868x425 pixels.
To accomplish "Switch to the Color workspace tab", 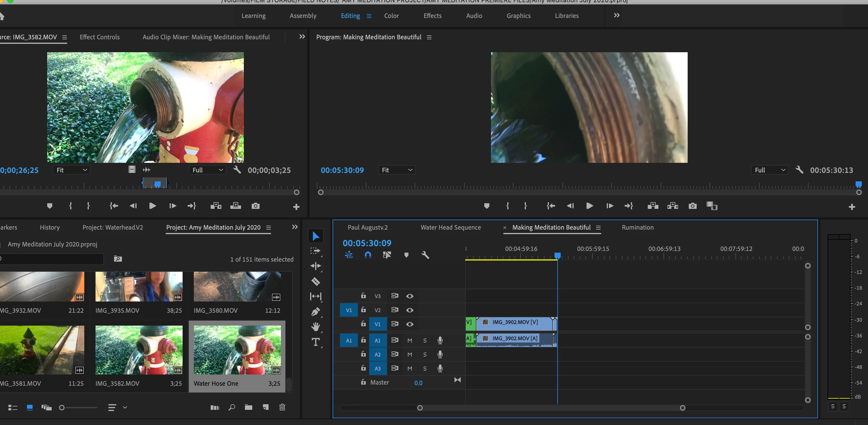I will 391,16.
